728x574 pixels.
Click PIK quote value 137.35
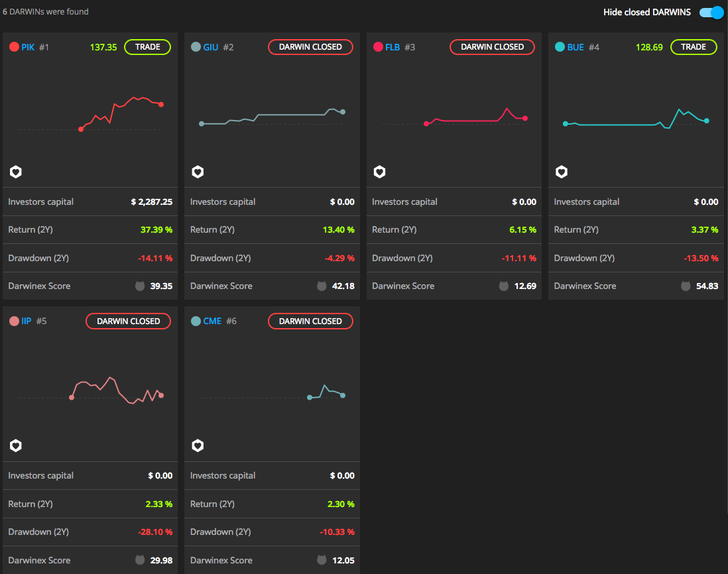click(x=103, y=47)
